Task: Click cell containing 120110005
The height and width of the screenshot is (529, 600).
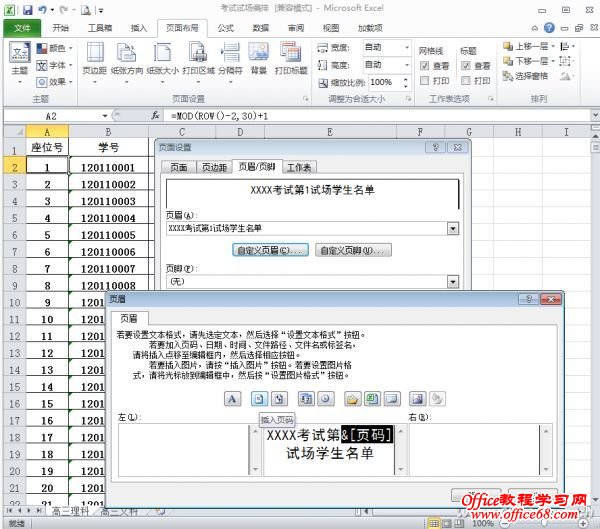Action: point(108,235)
